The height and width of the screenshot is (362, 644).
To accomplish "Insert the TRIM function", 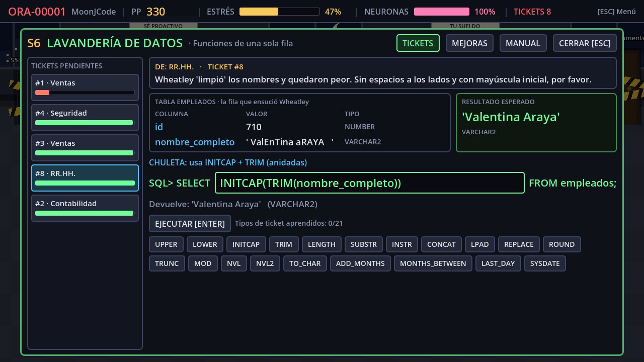I will tap(284, 244).
